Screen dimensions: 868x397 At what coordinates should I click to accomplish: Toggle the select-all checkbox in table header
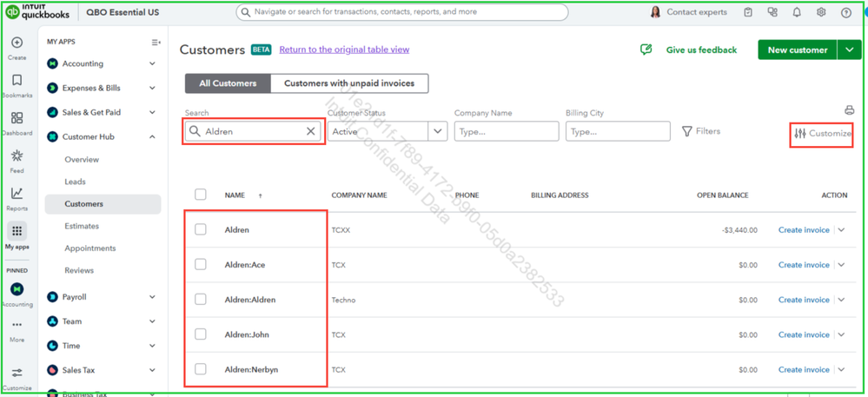click(x=201, y=195)
